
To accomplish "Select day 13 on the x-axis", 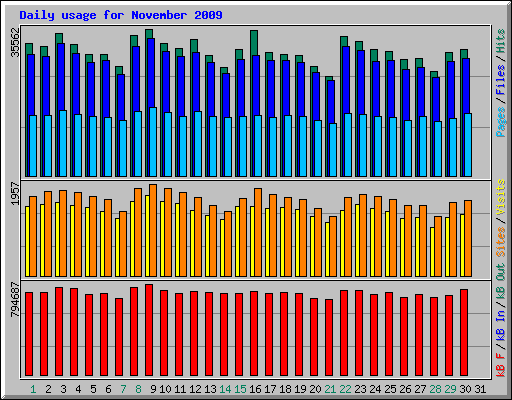I will 210,389.
